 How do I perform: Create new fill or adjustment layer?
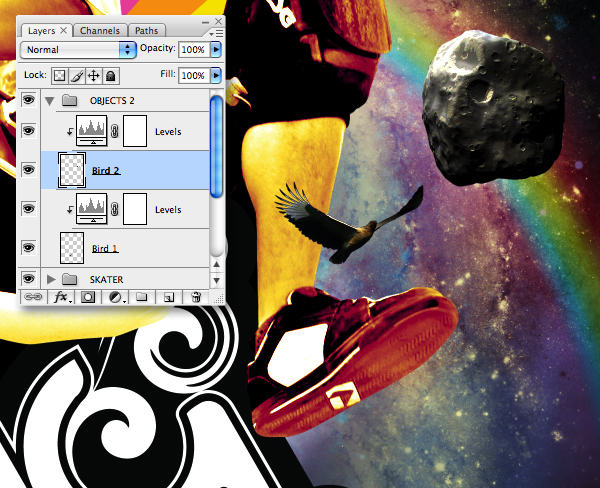pos(116,297)
